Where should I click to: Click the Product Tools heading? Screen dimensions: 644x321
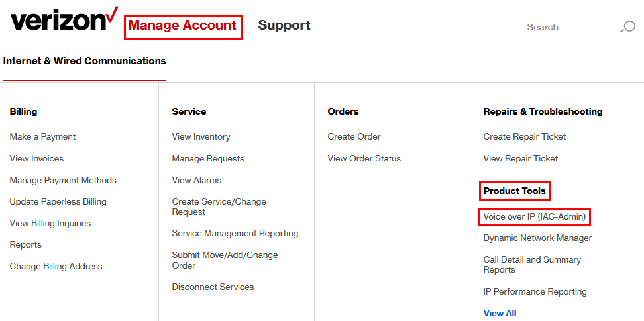(x=514, y=191)
